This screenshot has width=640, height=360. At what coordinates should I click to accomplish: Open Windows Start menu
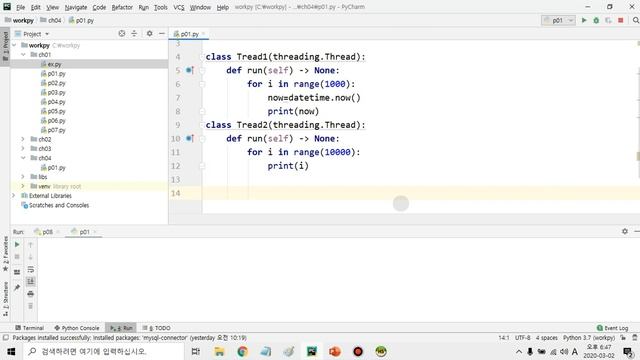(11, 351)
